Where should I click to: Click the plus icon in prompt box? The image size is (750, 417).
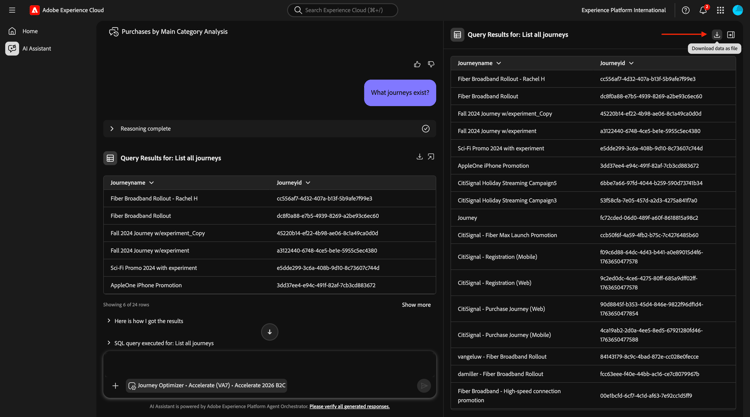click(x=115, y=385)
